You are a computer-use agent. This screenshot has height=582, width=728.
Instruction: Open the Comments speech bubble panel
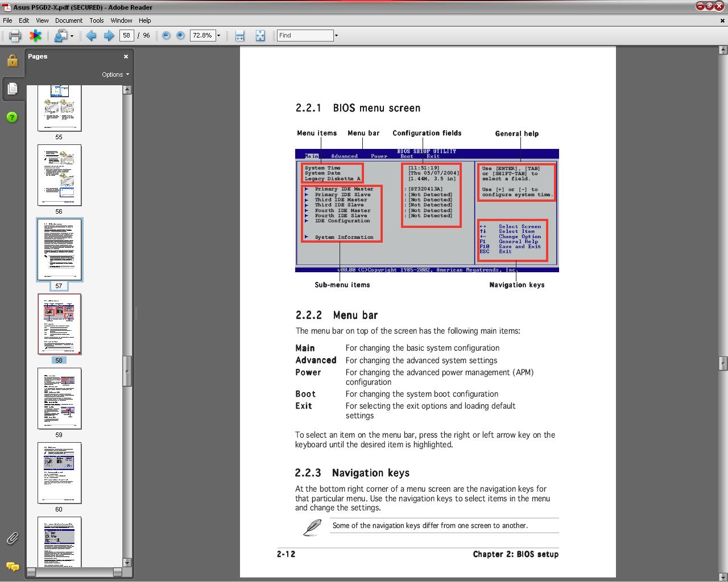(13, 567)
